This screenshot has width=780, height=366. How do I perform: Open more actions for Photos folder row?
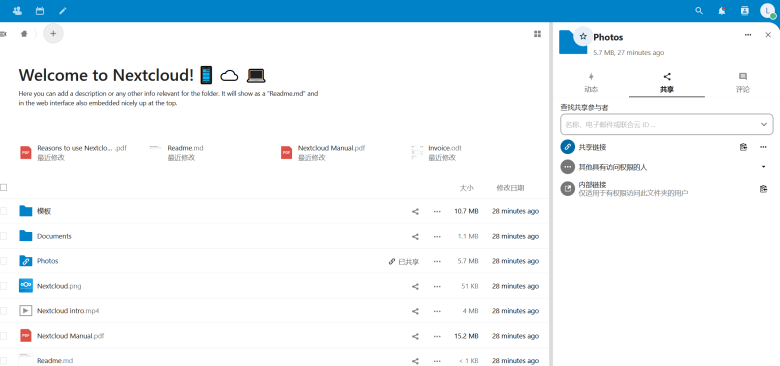click(x=437, y=261)
